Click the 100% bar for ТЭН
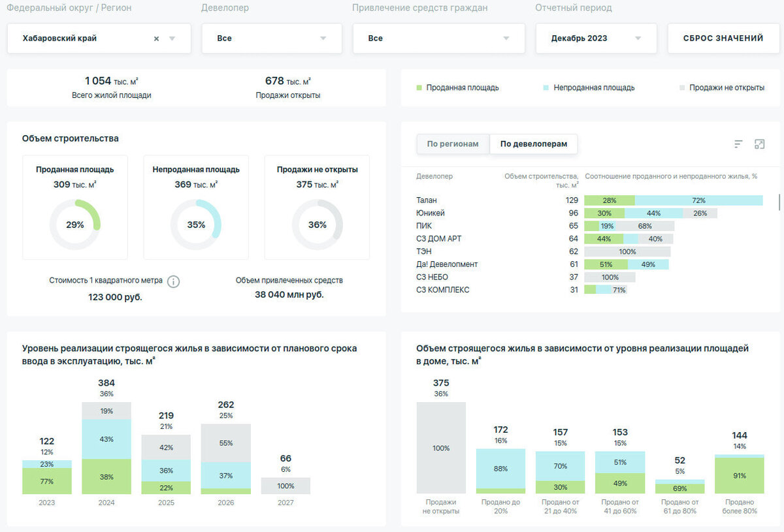Image resolution: width=784 pixels, height=532 pixels. click(x=627, y=251)
